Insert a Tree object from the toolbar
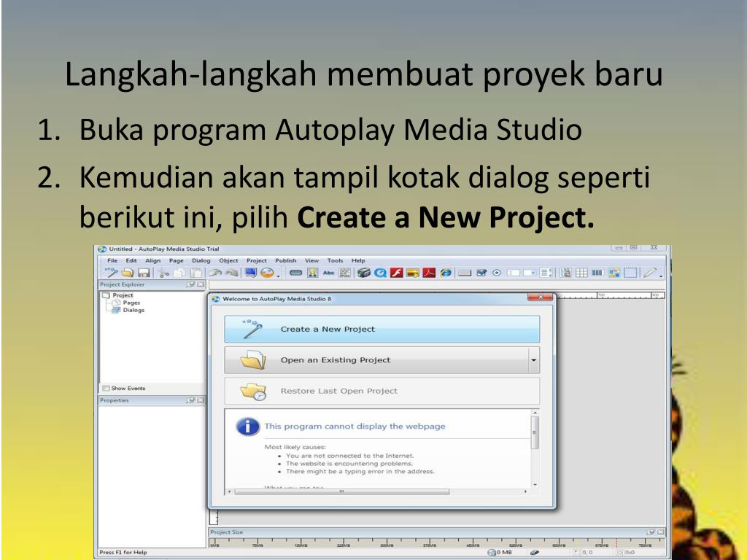The height and width of the screenshot is (560, 747). tap(565, 273)
